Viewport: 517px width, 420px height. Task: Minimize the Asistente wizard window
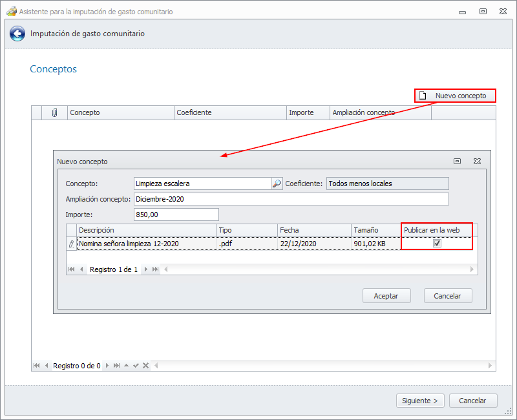click(x=462, y=12)
